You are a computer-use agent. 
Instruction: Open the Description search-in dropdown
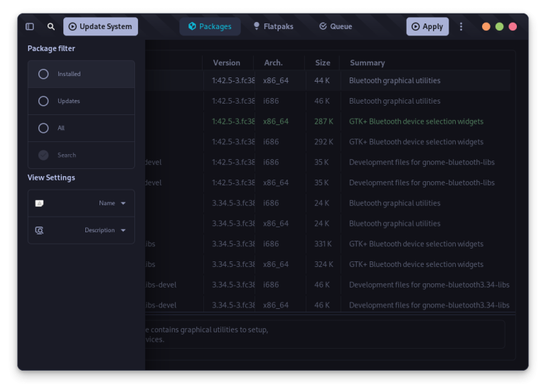pos(105,230)
